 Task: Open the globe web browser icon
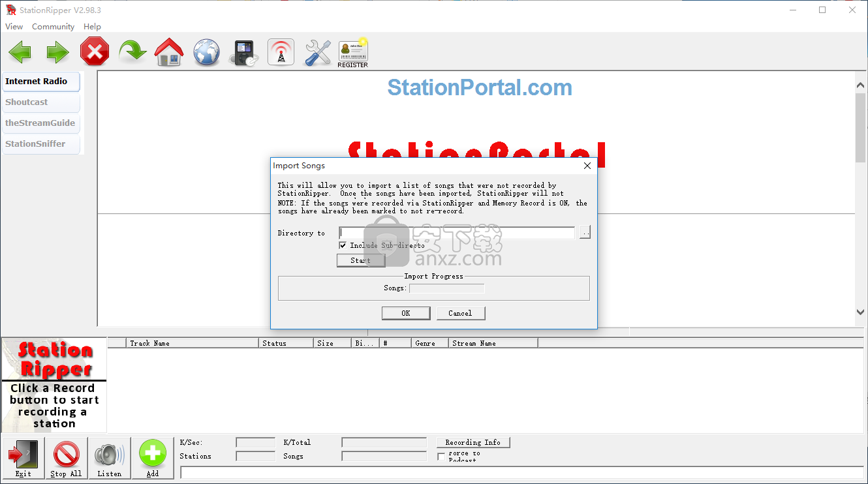coord(207,52)
